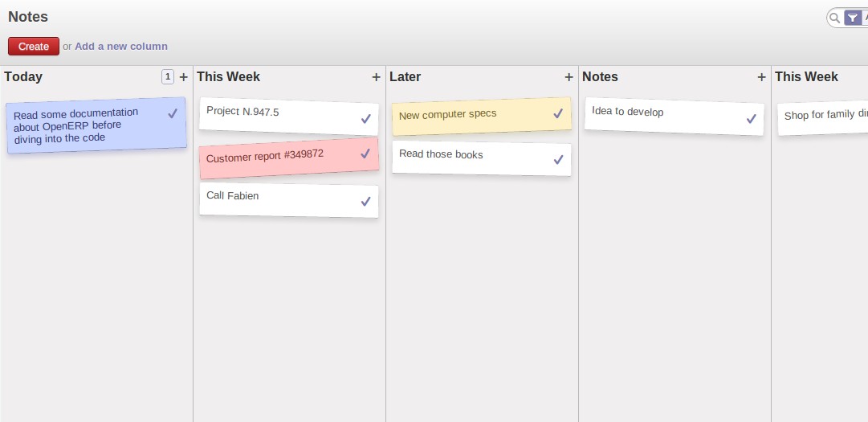The height and width of the screenshot is (422, 868).
Task: Click the plus icon in Notes column
Action: [x=762, y=77]
